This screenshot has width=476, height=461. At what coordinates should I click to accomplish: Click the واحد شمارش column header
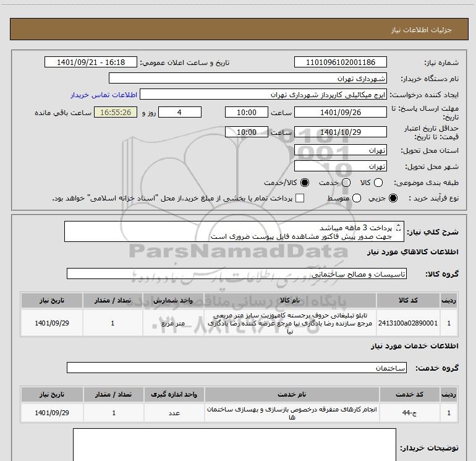[x=173, y=300]
